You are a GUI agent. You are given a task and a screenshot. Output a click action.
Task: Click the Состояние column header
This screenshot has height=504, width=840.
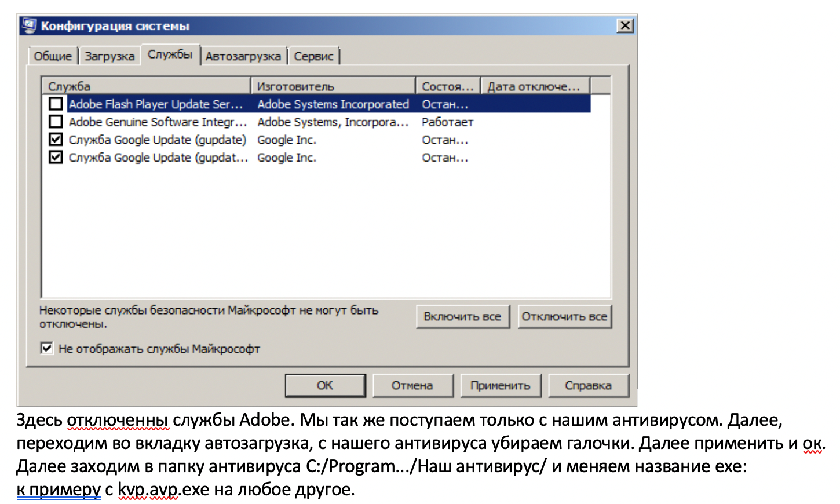(x=448, y=86)
